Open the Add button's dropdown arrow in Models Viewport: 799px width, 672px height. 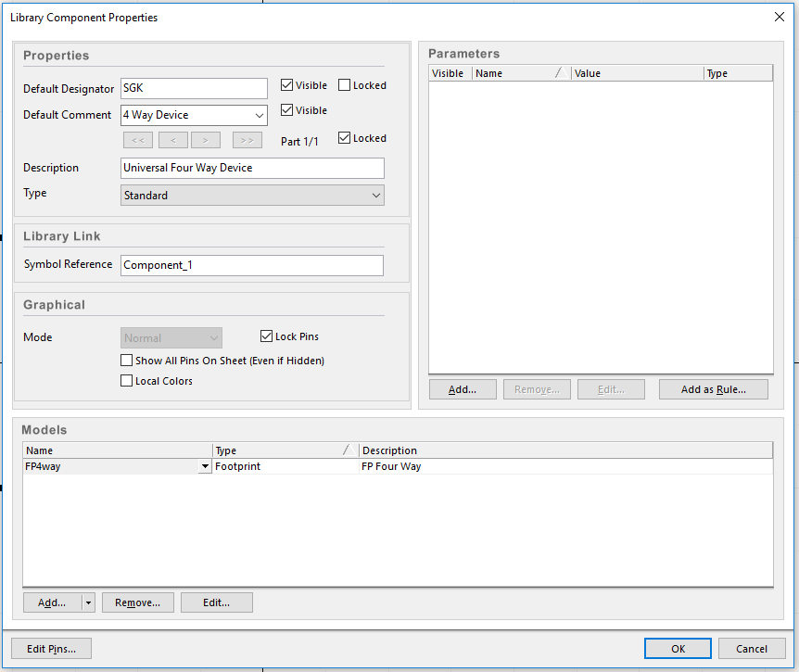coord(88,602)
